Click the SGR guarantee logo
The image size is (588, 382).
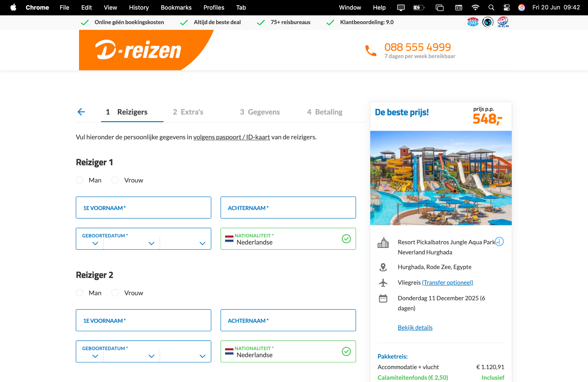(503, 22)
